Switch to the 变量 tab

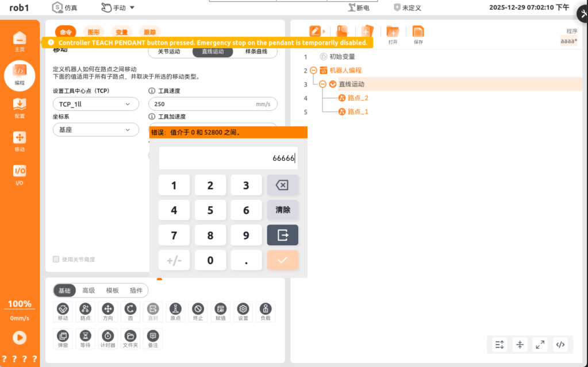tap(122, 33)
